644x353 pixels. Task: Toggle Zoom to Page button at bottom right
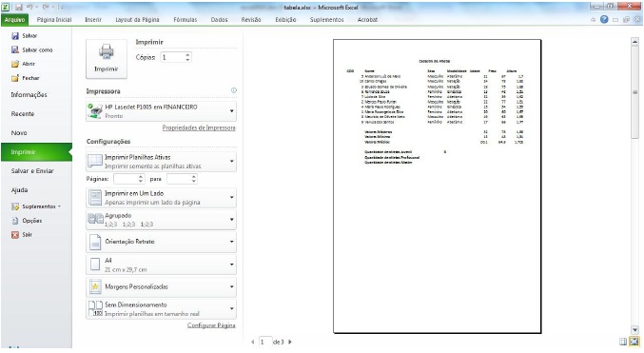tap(634, 341)
